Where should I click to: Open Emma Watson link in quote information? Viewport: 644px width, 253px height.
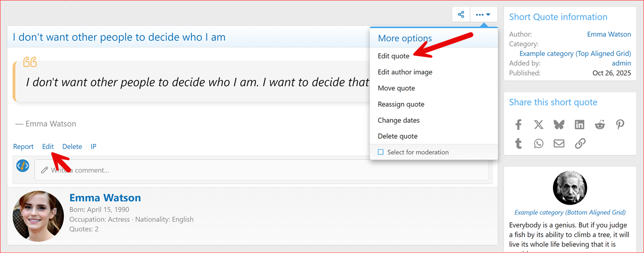tap(609, 34)
